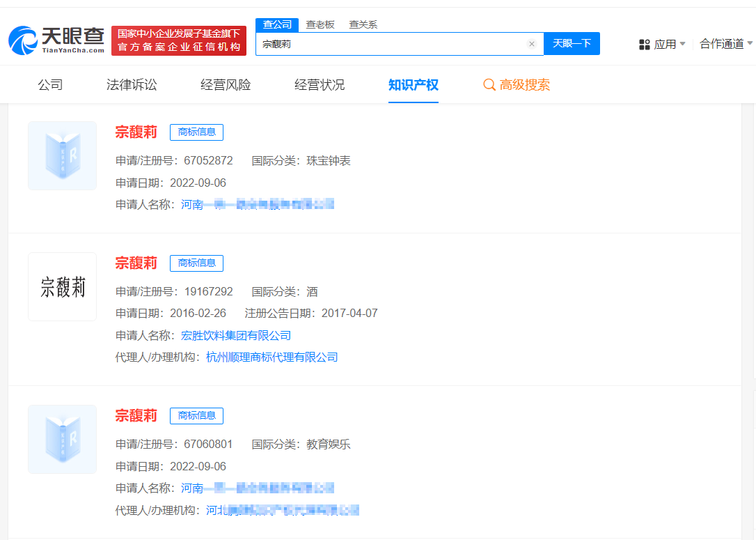This screenshot has height=540, width=756.
Task: Click the 宗馥莉 title of the 酒 category entry
Action: click(136, 263)
